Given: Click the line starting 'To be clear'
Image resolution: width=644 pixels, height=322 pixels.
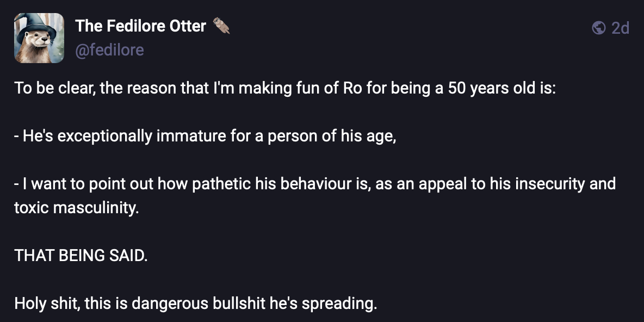Looking at the screenshot, I should coord(285,88).
